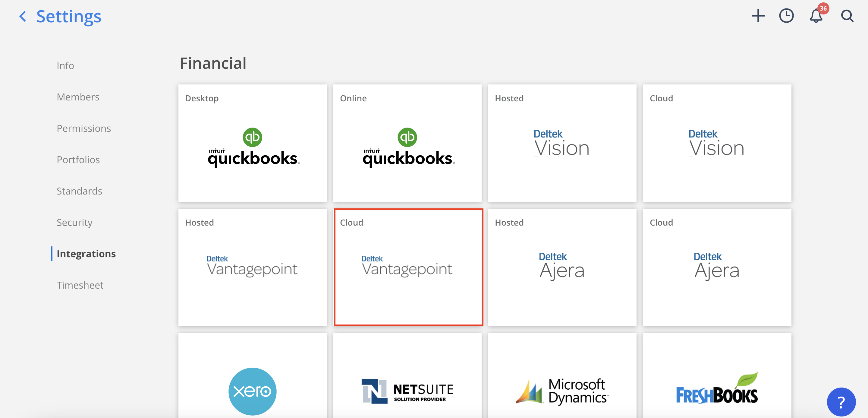This screenshot has height=418, width=868.
Task: Go to the Members settings section
Action: coord(78,97)
